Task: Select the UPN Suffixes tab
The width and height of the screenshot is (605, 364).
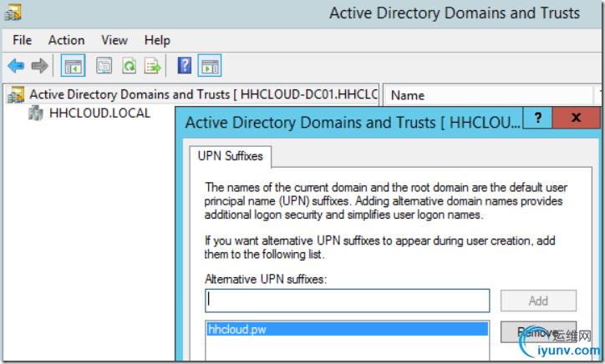Action: (231, 156)
